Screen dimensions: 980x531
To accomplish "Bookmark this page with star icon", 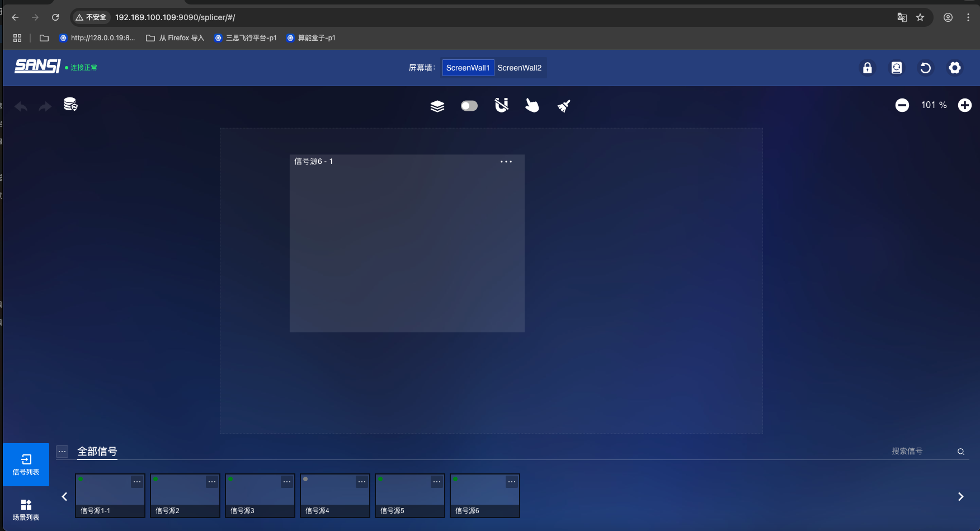I will [920, 17].
